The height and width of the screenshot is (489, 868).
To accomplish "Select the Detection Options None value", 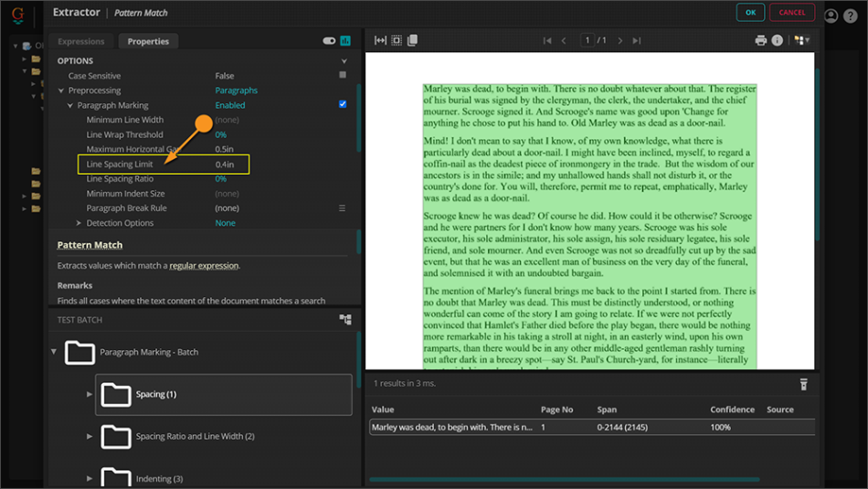I will pyautogui.click(x=225, y=223).
